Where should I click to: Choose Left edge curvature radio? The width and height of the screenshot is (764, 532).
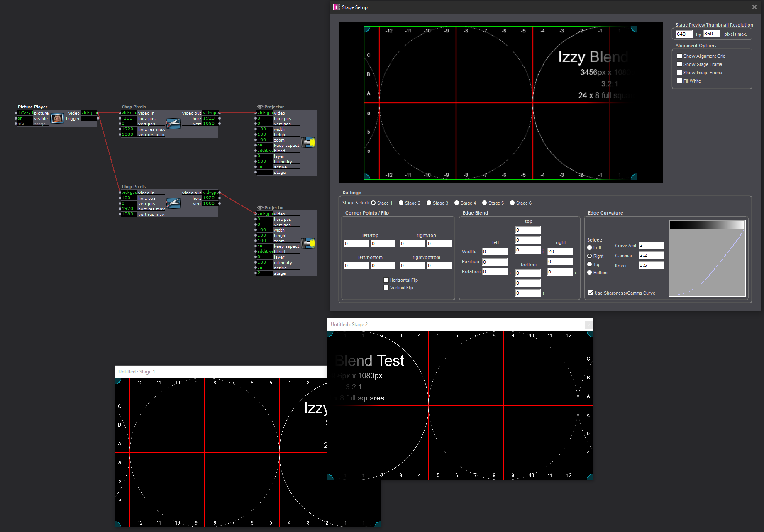pyautogui.click(x=589, y=248)
